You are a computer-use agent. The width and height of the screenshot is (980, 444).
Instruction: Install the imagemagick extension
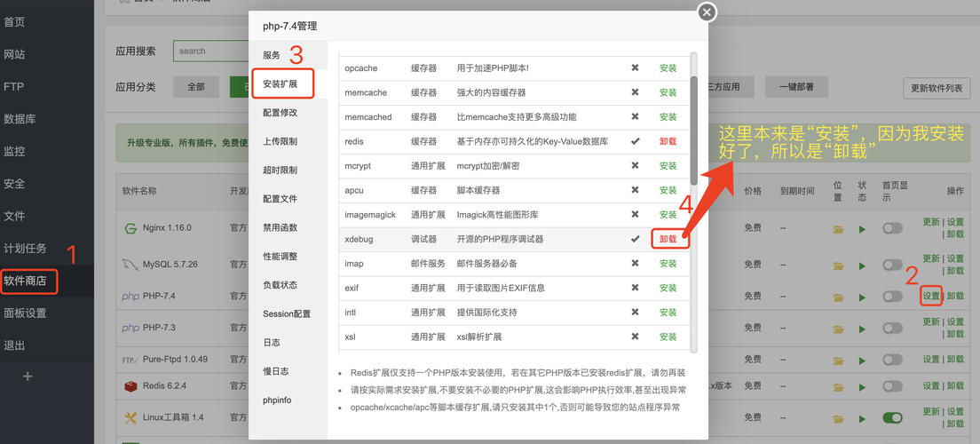[668, 215]
